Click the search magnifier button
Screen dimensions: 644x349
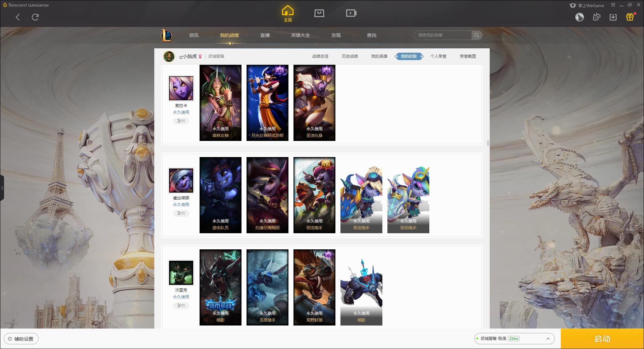tap(477, 35)
